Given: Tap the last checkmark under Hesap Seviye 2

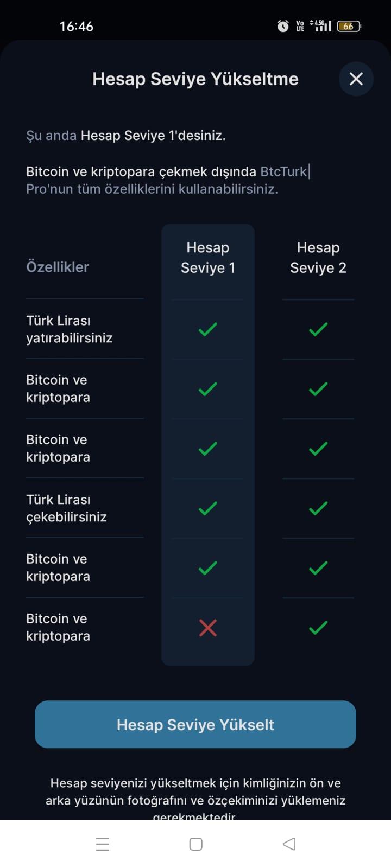Looking at the screenshot, I should [318, 628].
